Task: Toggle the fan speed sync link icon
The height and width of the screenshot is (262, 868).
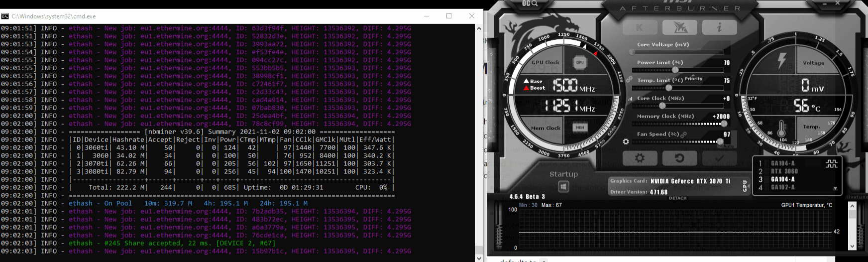Action: 684,134
